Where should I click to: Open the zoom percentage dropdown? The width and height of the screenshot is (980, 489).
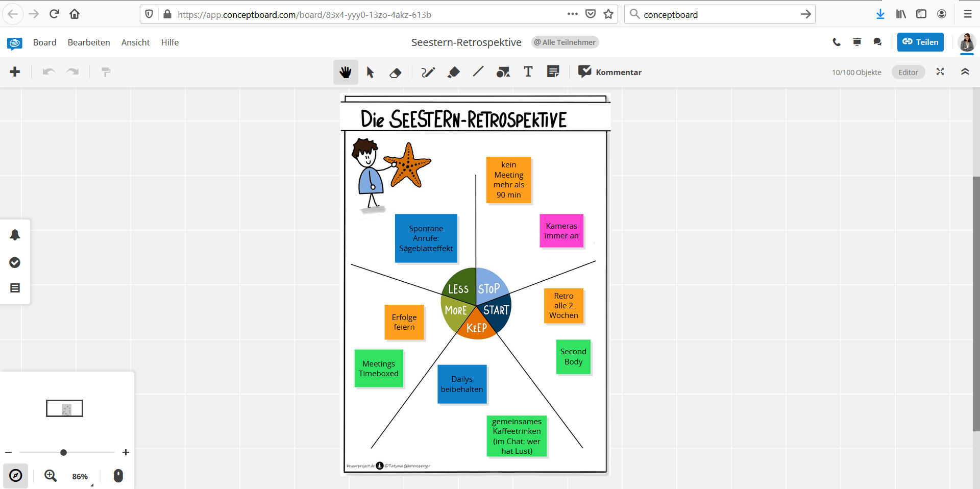click(80, 476)
